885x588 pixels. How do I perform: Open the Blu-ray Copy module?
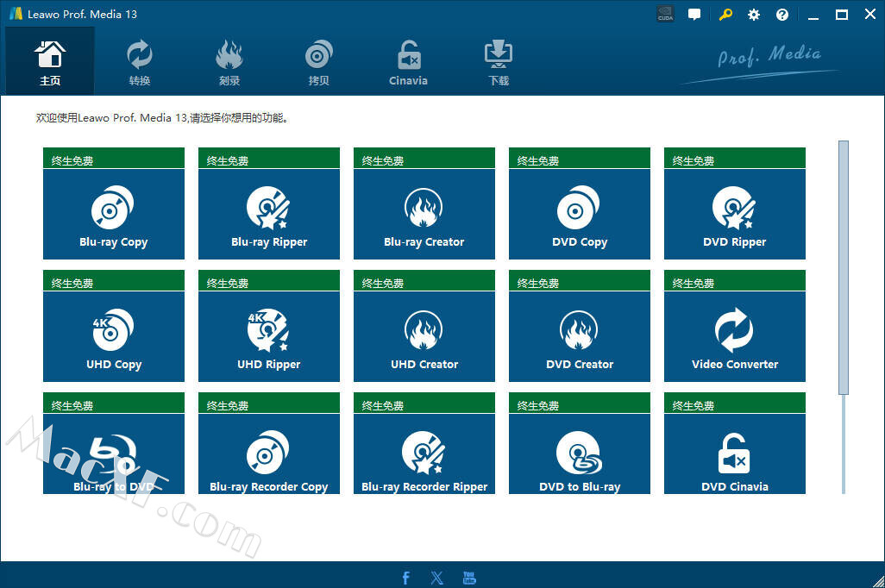pyautogui.click(x=114, y=214)
